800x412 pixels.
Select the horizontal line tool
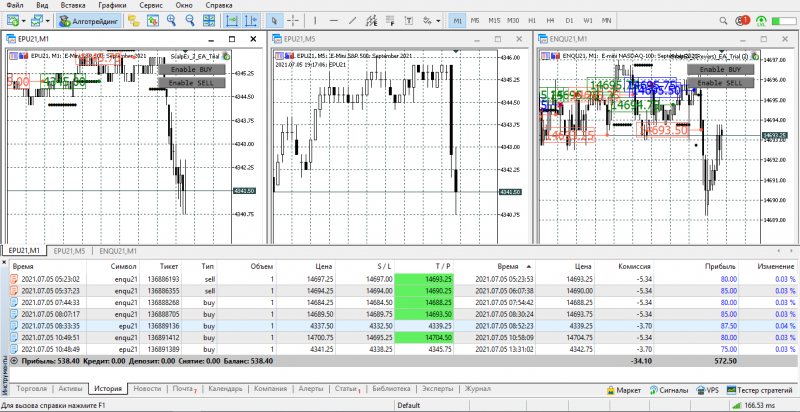pos(334,21)
